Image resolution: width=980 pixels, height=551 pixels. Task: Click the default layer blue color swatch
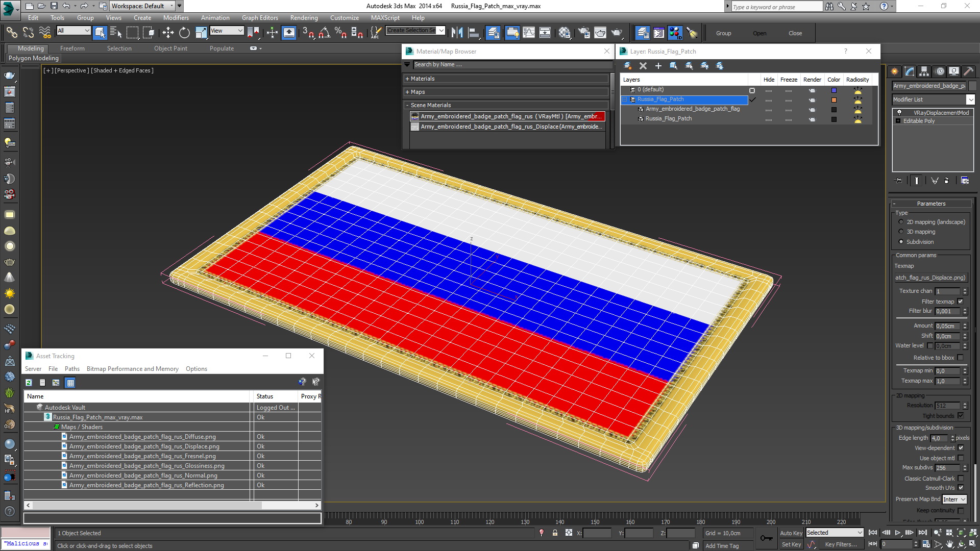coord(834,90)
